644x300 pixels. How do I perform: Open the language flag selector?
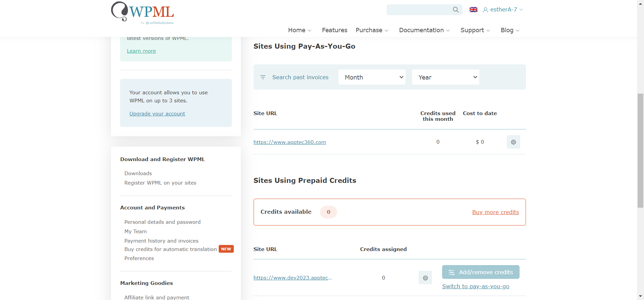[x=473, y=10]
